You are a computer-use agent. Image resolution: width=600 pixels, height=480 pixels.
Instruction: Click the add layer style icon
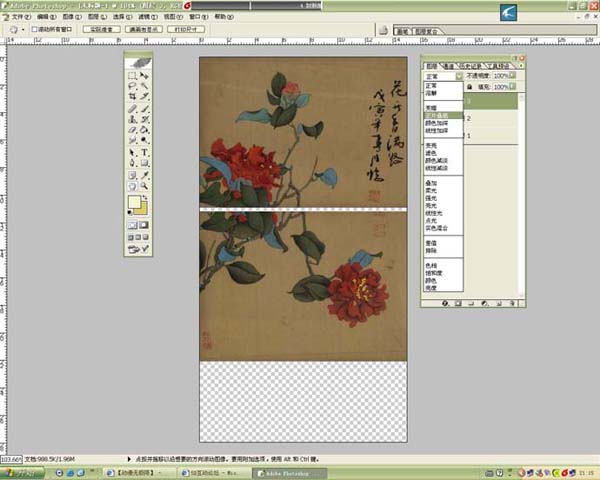445,303
